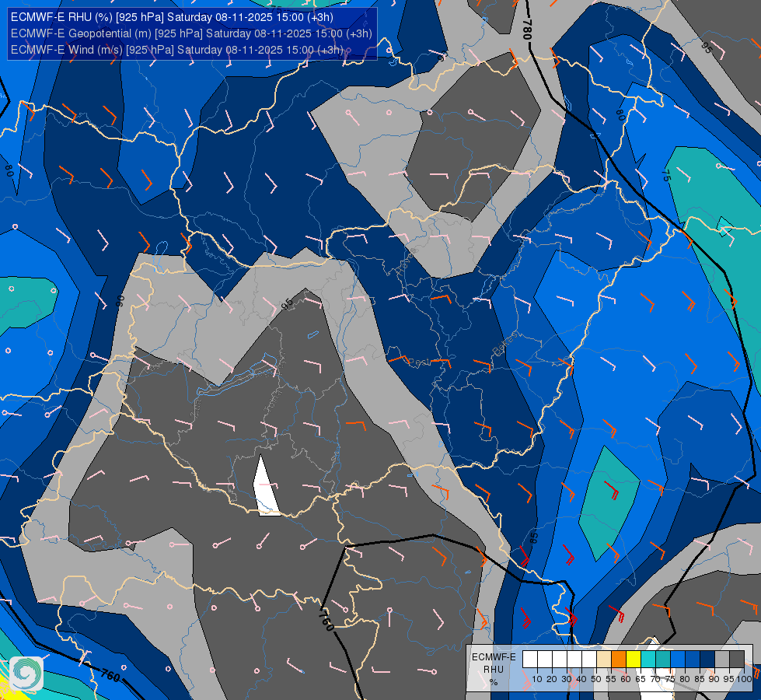Click the legend tick label '55'
The height and width of the screenshot is (700, 761).
point(610,679)
